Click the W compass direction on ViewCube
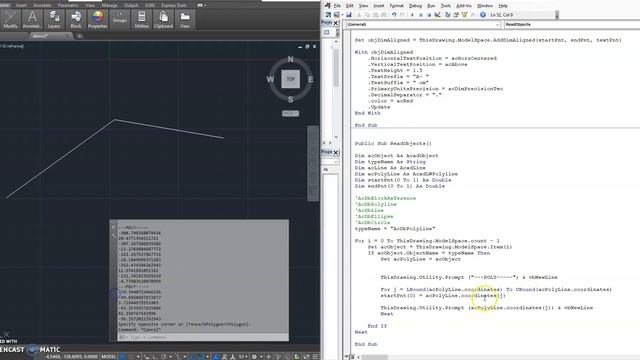This screenshot has width=640, height=360. [271, 79]
